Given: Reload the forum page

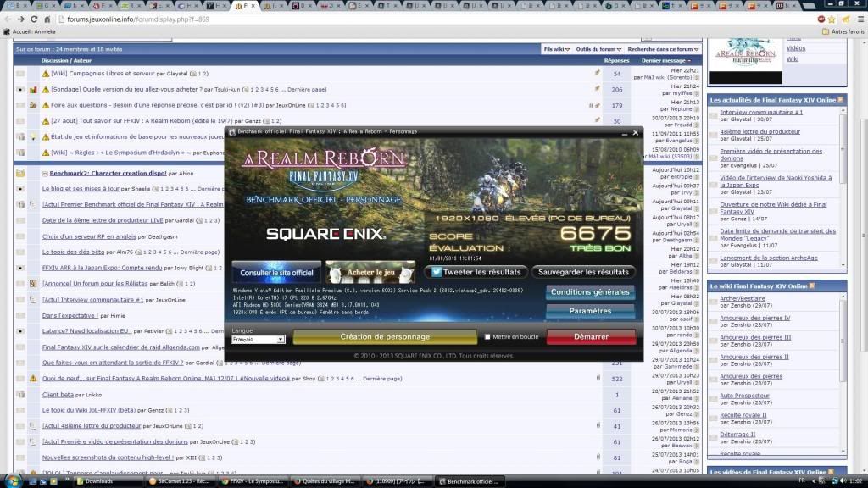Looking at the screenshot, I should (x=34, y=19).
